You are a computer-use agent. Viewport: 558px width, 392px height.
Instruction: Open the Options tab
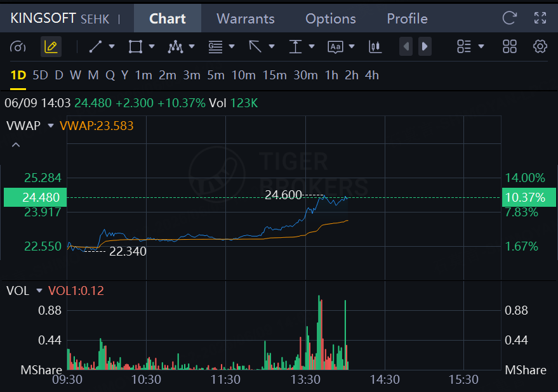(x=331, y=18)
